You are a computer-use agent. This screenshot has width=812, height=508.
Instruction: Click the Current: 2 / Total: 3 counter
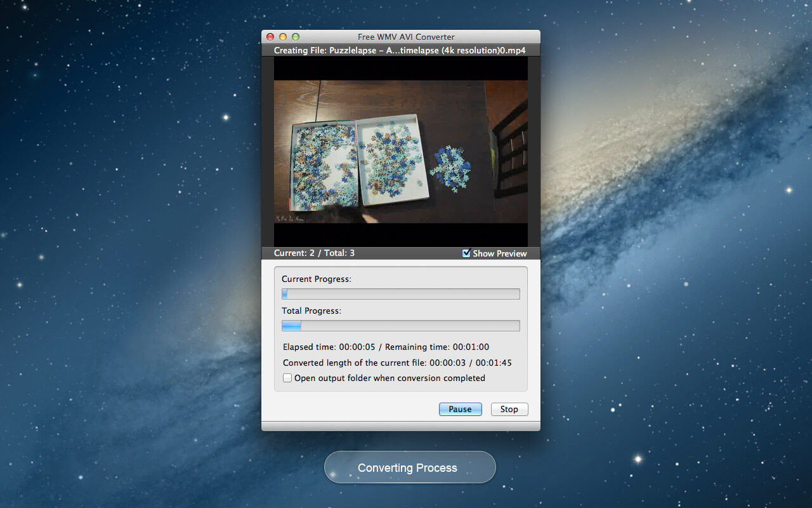click(x=314, y=253)
